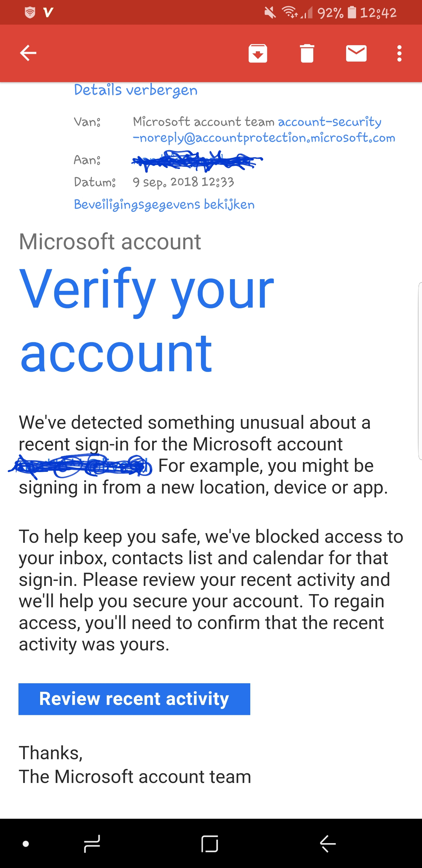The width and height of the screenshot is (422, 868).
Task: Open the three-dot overflow menu
Action: (x=399, y=53)
